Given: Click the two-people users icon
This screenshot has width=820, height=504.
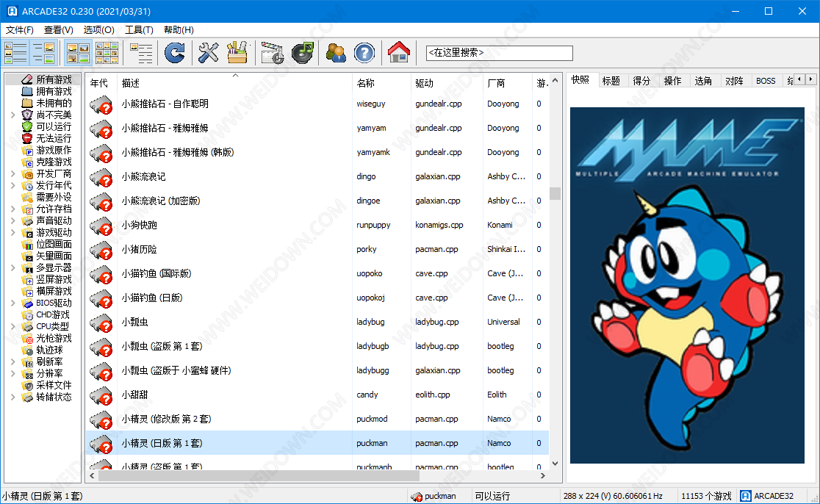Looking at the screenshot, I should [x=335, y=53].
